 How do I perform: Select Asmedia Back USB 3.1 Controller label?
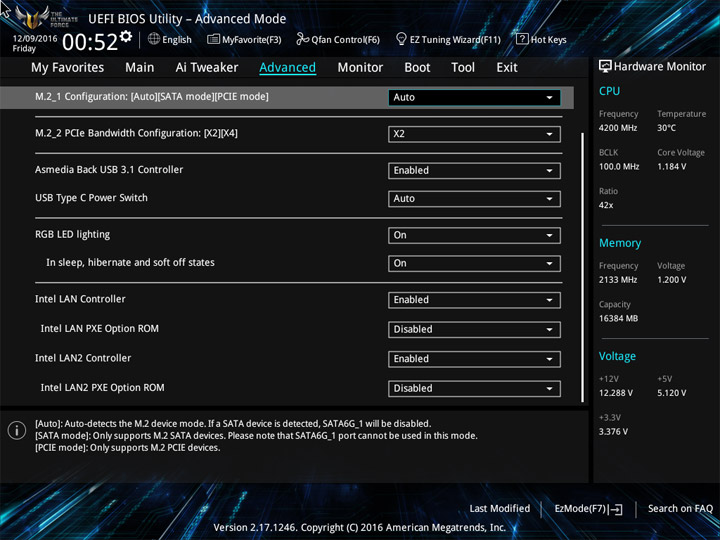pyautogui.click(x=109, y=170)
